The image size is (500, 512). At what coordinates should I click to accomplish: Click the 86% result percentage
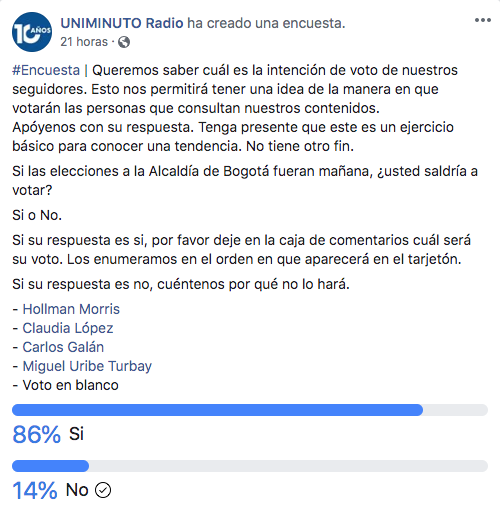(x=37, y=434)
